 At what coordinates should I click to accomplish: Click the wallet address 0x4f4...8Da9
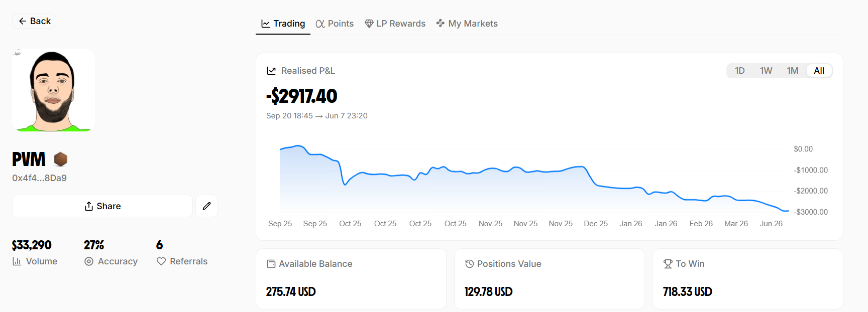coord(40,178)
